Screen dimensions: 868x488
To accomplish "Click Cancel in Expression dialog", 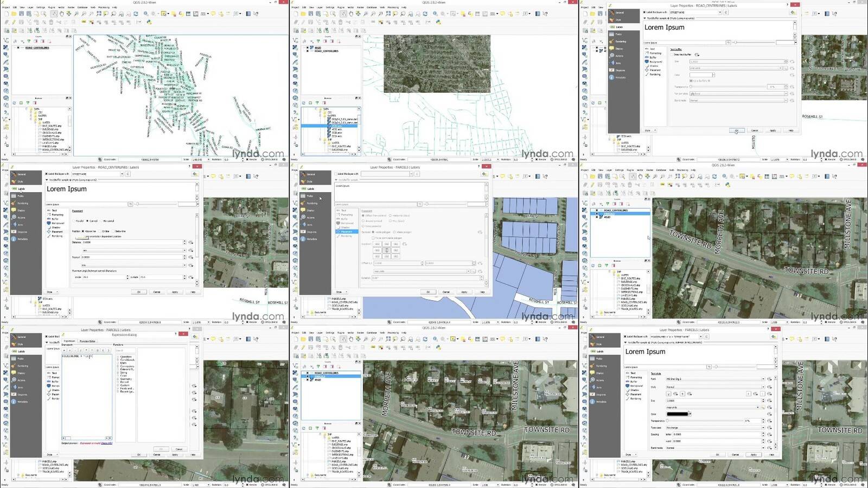I will 179,449.
